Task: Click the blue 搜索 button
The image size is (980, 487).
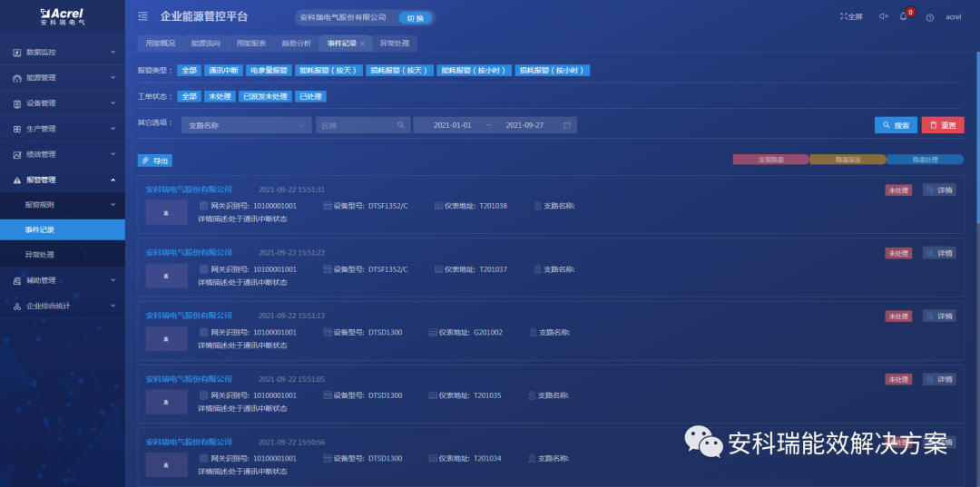Action: pos(896,125)
